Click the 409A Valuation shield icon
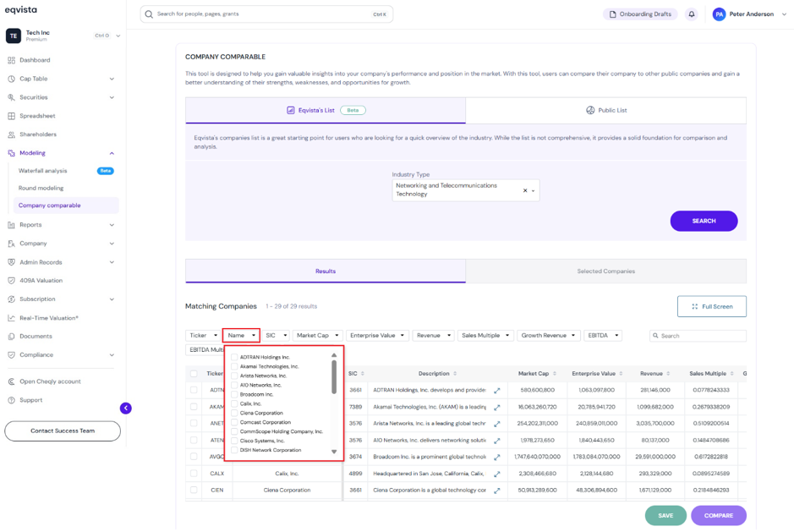The height and width of the screenshot is (532, 794). (x=11, y=281)
